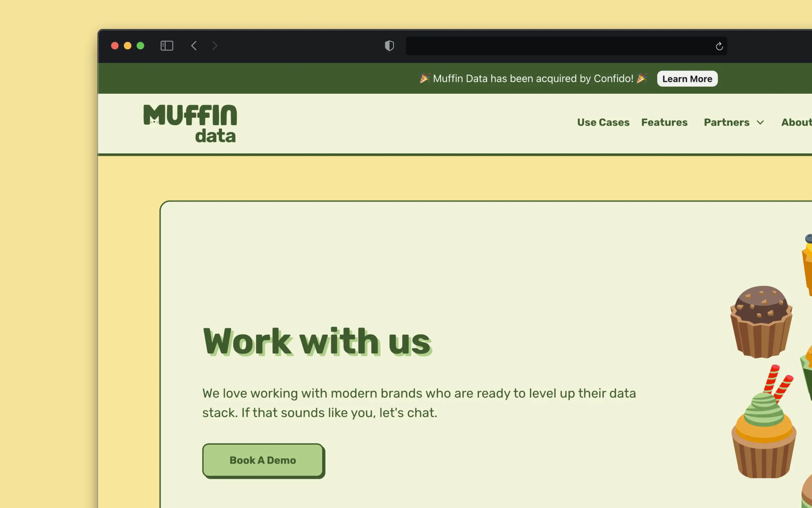Minimize window with yellow traffic light
The height and width of the screenshot is (508, 812).
pos(127,46)
